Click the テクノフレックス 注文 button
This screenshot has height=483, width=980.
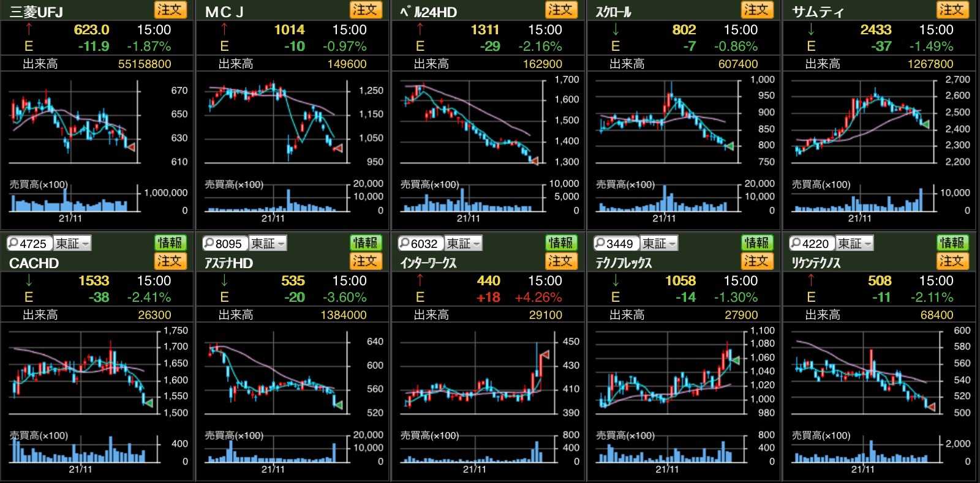point(756,261)
